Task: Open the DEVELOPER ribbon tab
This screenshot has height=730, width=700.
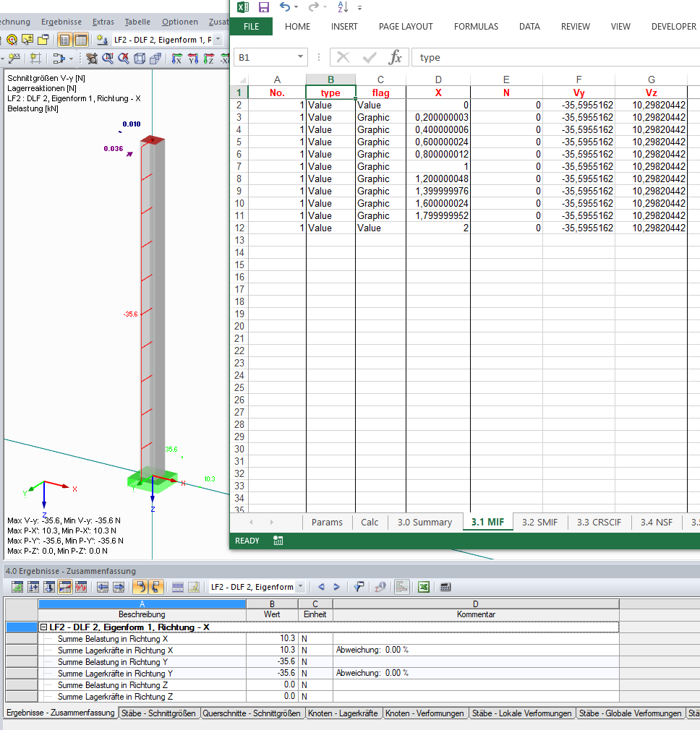Action: [x=673, y=27]
